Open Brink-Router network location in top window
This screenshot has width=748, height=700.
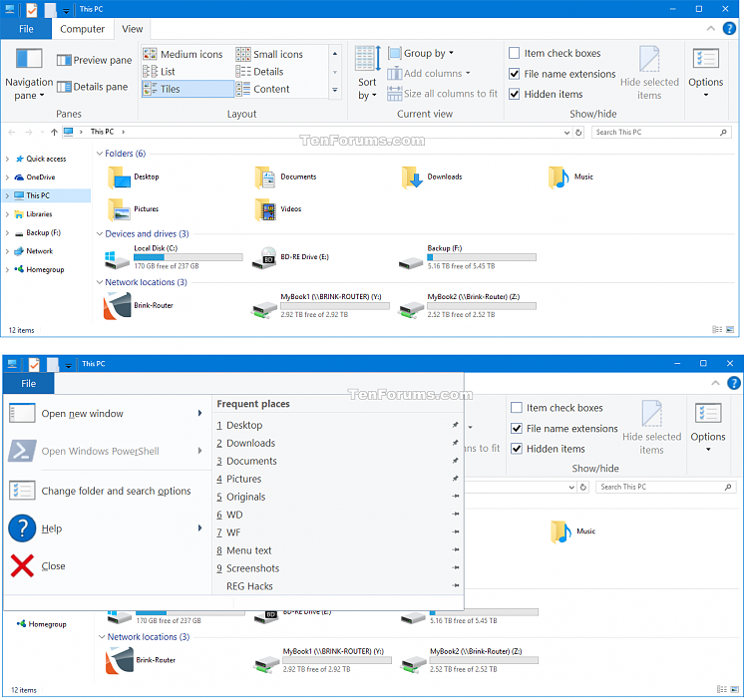click(x=139, y=306)
